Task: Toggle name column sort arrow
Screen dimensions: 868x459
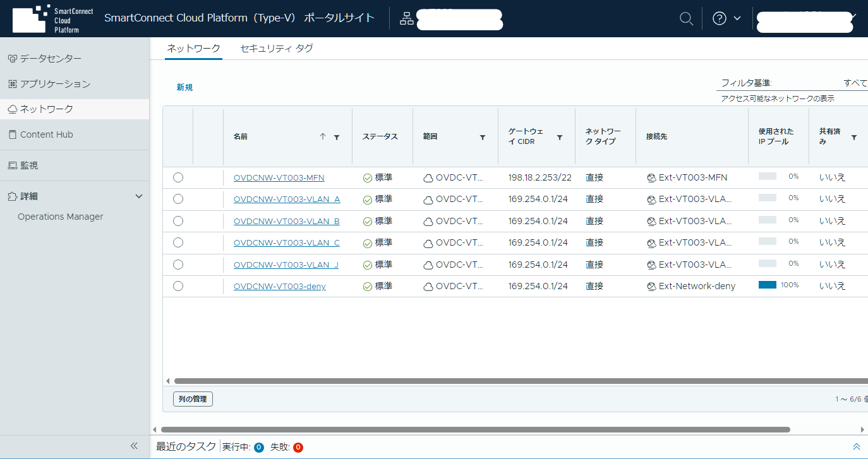Action: point(323,136)
